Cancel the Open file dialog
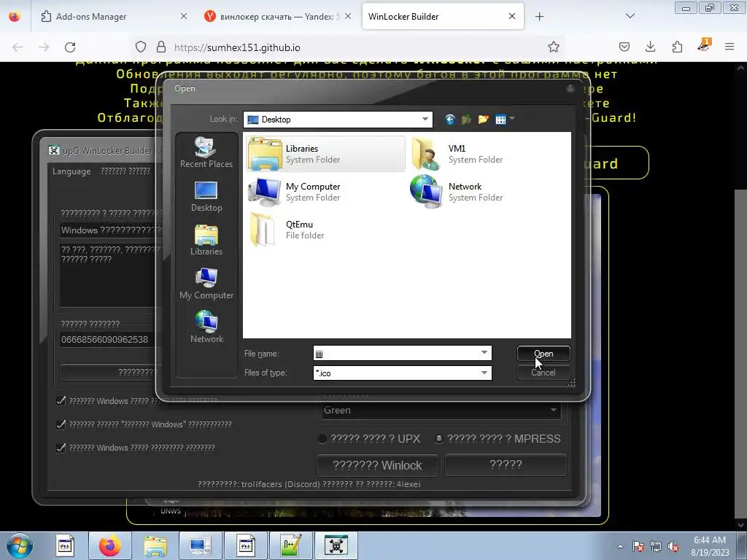Image resolution: width=747 pixels, height=560 pixels. coord(543,373)
